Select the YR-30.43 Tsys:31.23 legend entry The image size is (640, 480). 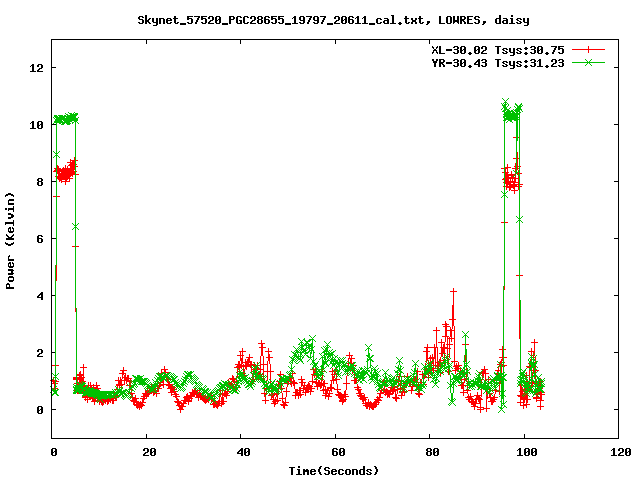click(498, 63)
